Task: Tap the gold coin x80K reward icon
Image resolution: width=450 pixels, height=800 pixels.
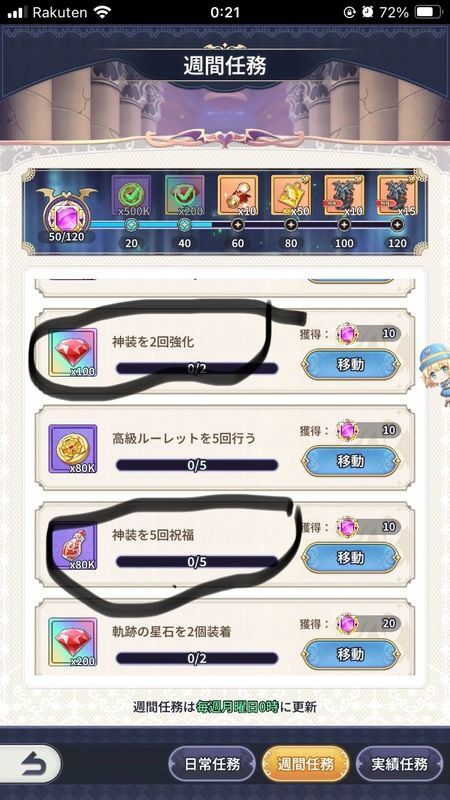Action: click(x=72, y=449)
